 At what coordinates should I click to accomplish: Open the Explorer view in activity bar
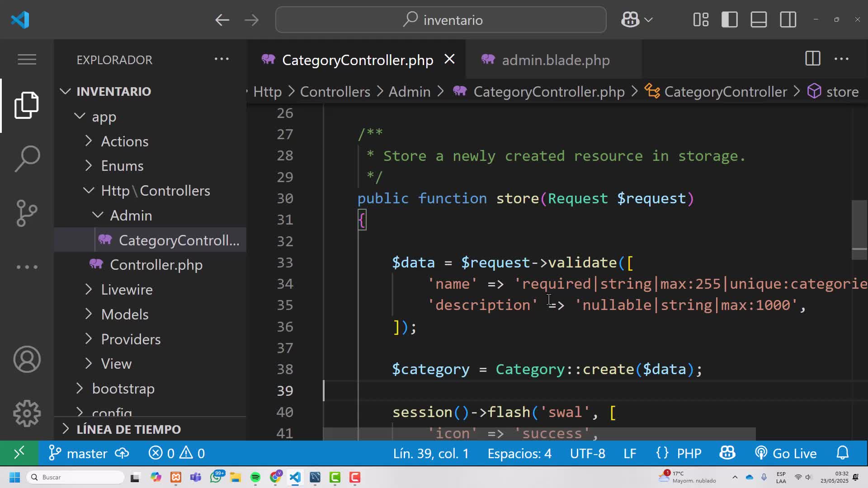click(x=27, y=105)
